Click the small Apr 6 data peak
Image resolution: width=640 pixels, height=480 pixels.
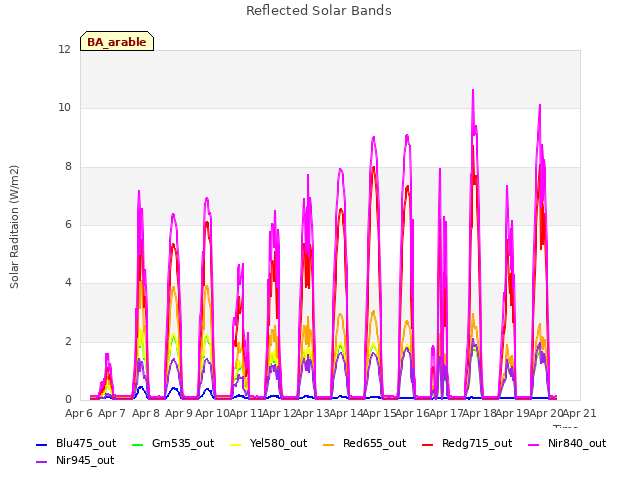coord(107,354)
